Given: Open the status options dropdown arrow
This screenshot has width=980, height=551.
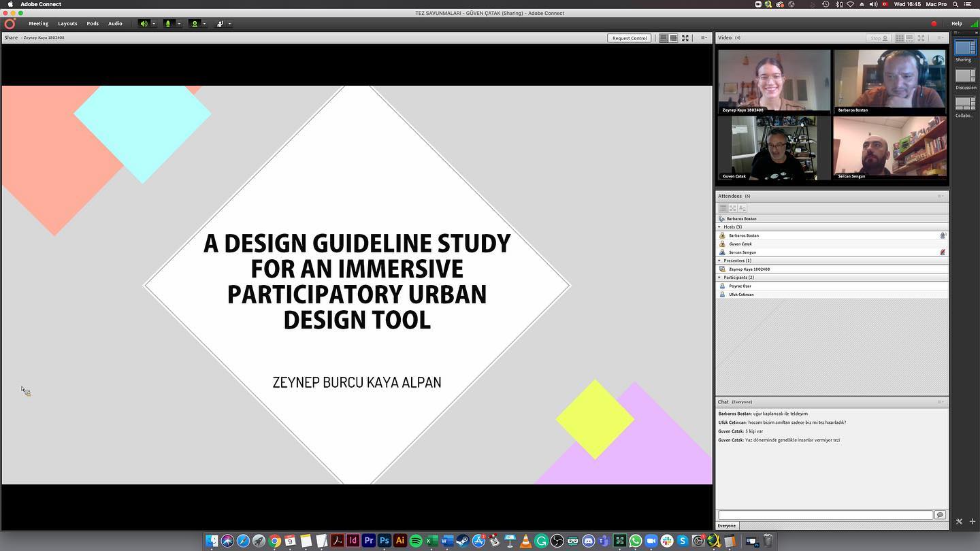Looking at the screenshot, I should [x=229, y=24].
